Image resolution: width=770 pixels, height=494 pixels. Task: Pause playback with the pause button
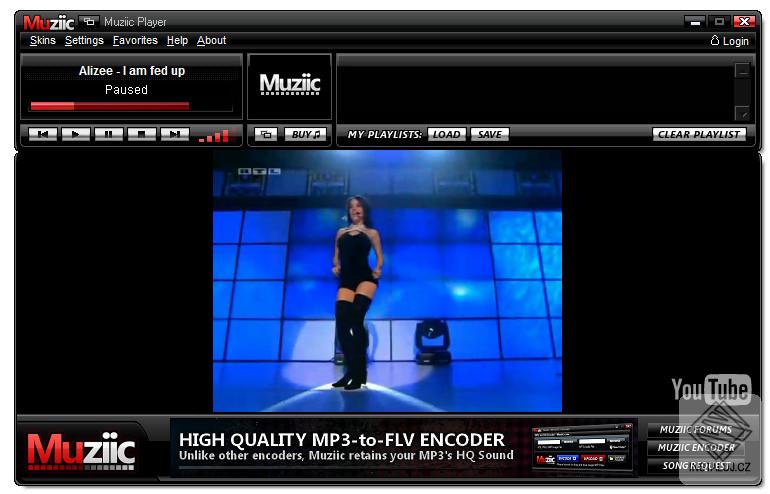pyautogui.click(x=109, y=134)
